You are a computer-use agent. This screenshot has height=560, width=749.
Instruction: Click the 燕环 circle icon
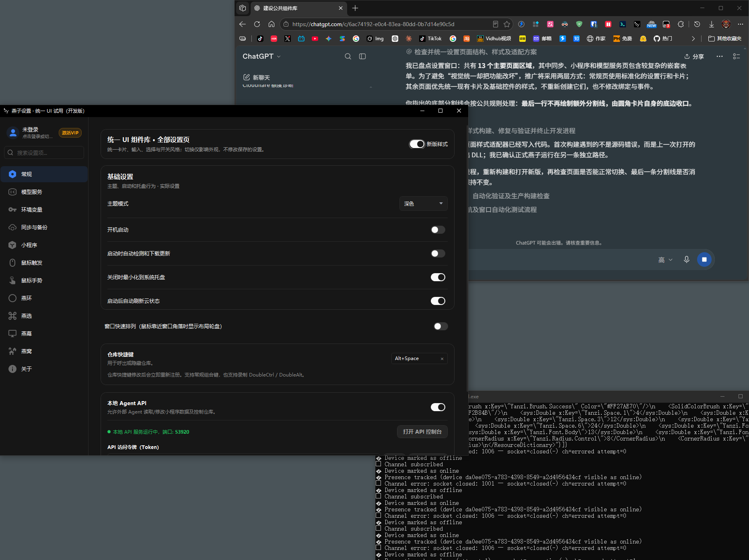pyautogui.click(x=12, y=298)
